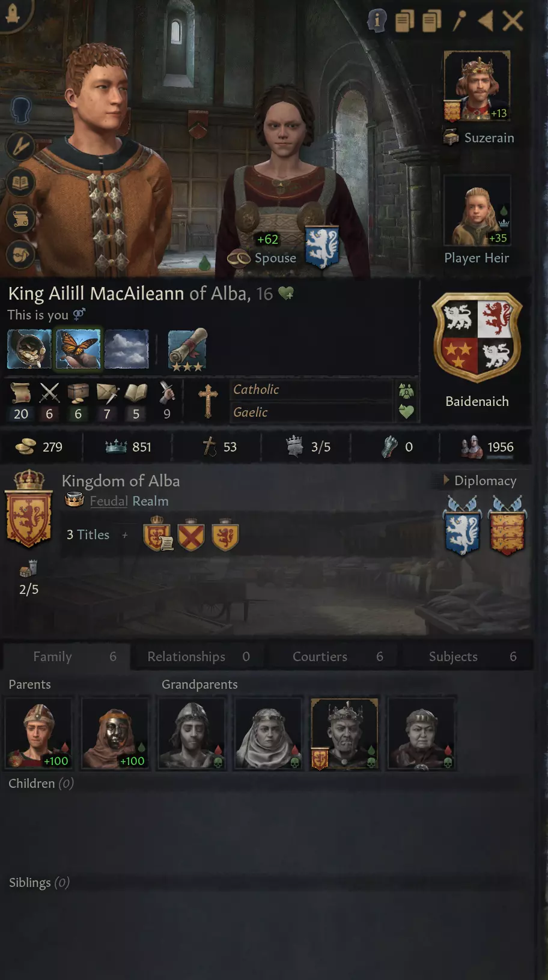Click the butterfly trait icon
This screenshot has height=980, width=548.
78,348
